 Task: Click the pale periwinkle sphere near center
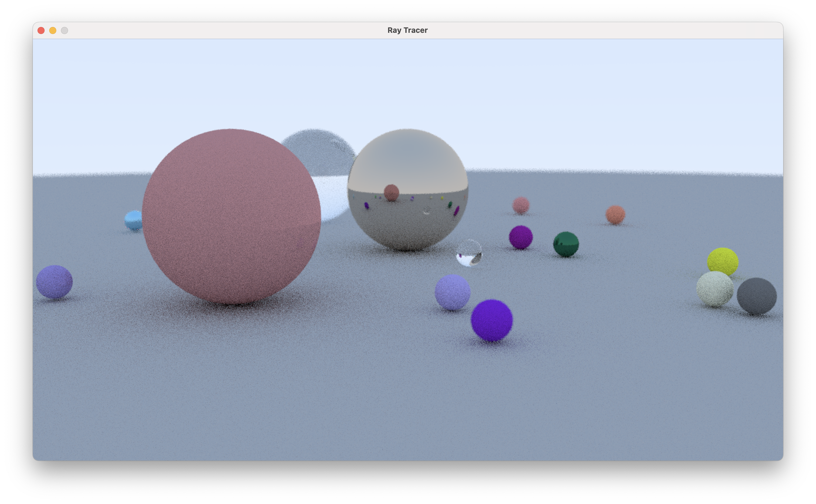pyautogui.click(x=452, y=292)
